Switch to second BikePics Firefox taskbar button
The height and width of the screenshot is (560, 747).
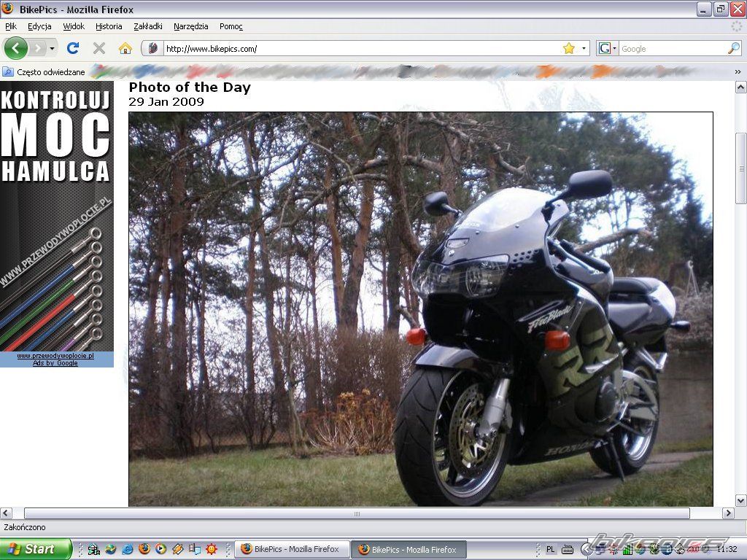[409, 549]
